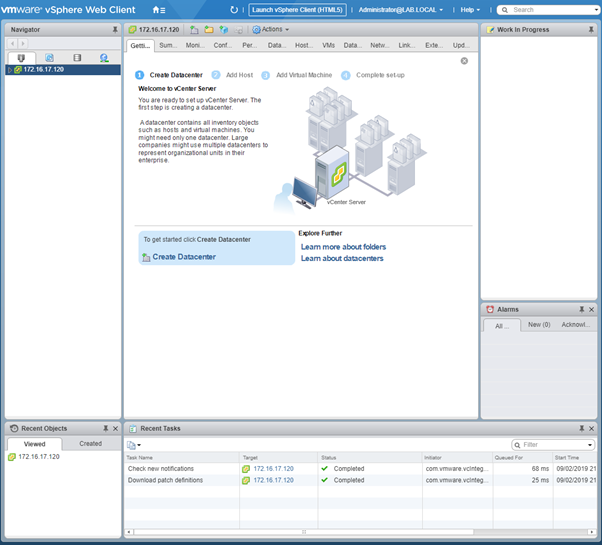
Task: Click Launch vSphere Client (HTML5) button
Action: coord(298,10)
